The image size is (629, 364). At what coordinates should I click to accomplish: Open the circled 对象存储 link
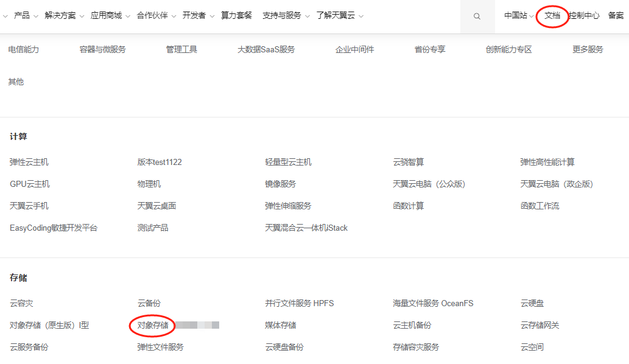click(x=153, y=325)
